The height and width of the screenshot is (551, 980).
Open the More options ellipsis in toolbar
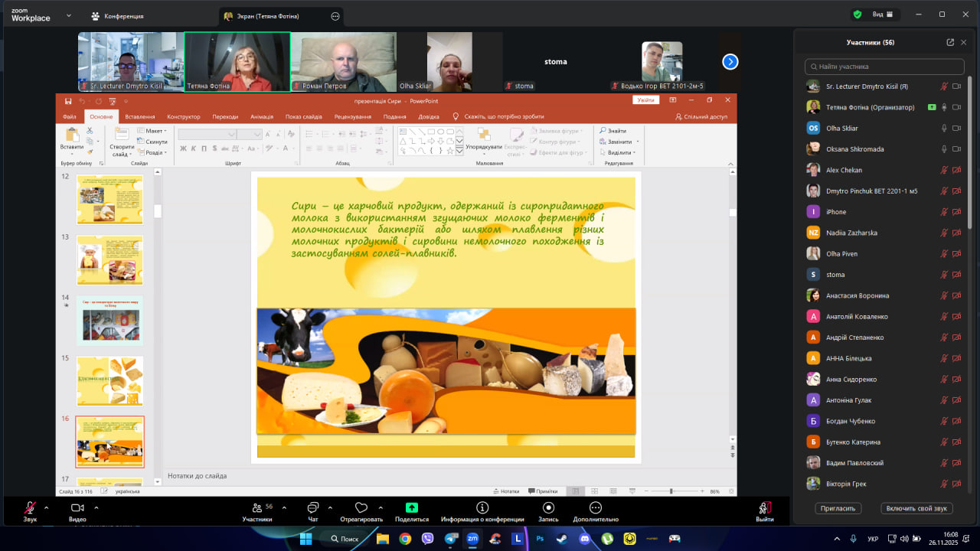(595, 507)
